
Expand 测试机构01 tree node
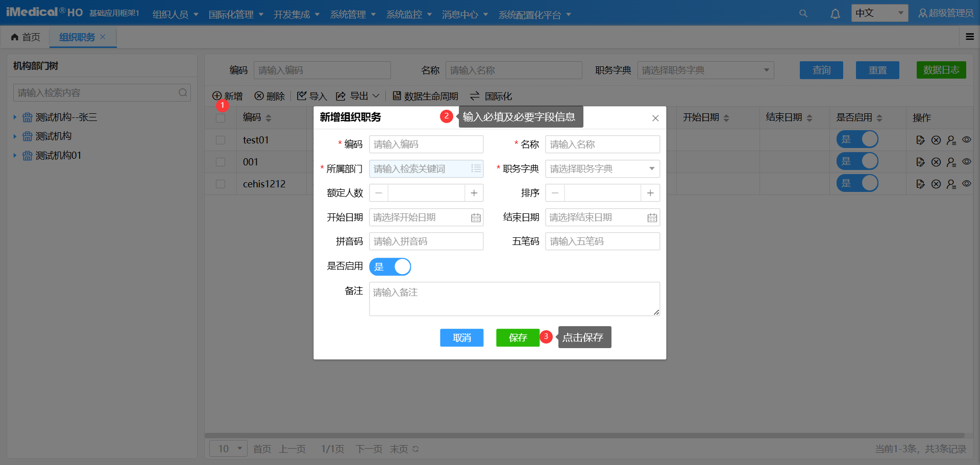[x=15, y=155]
